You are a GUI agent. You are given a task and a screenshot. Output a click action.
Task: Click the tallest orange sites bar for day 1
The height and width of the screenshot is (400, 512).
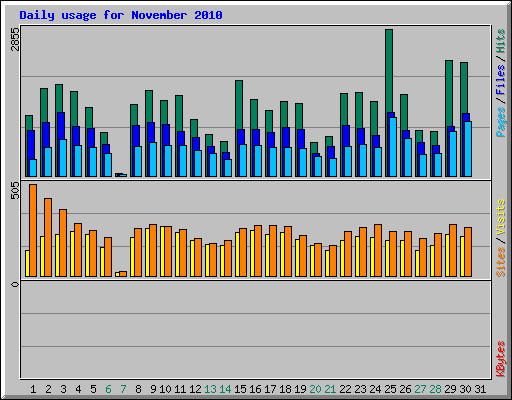click(33, 230)
